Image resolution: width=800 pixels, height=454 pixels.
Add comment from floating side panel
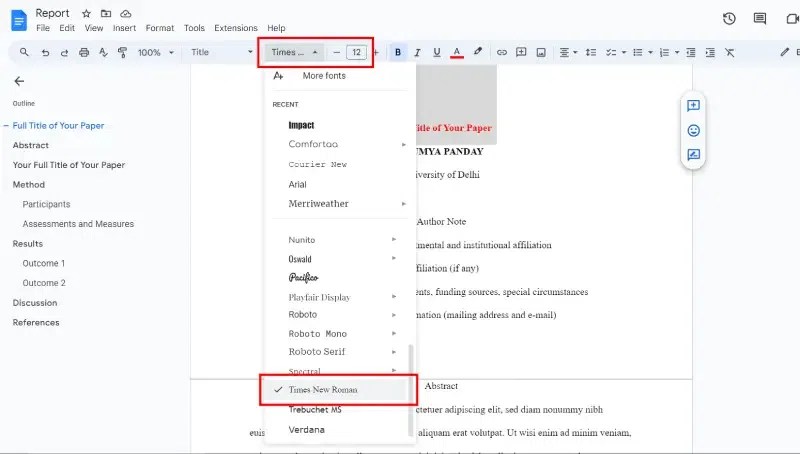click(693, 106)
